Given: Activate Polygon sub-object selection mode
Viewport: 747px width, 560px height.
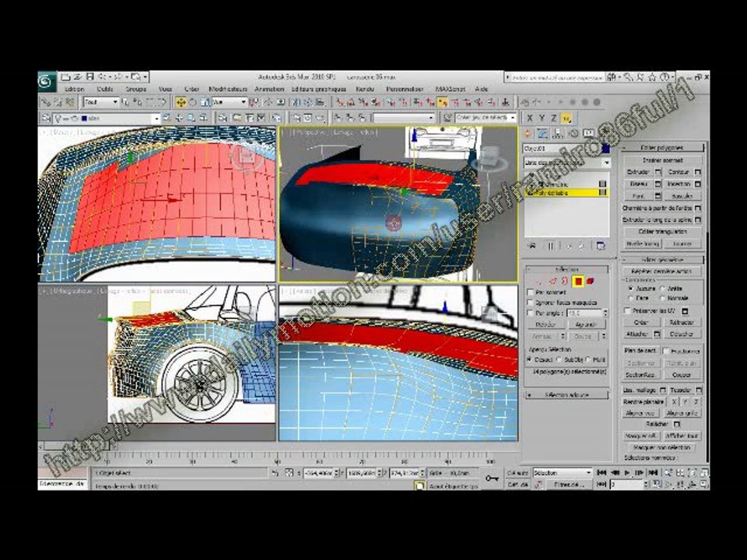Looking at the screenshot, I should 578,282.
